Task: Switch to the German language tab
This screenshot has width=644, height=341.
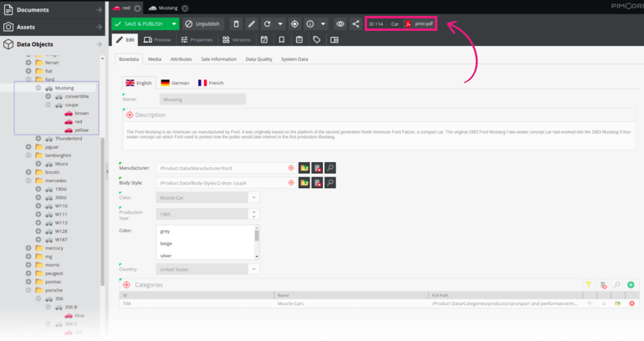Action: tap(176, 83)
